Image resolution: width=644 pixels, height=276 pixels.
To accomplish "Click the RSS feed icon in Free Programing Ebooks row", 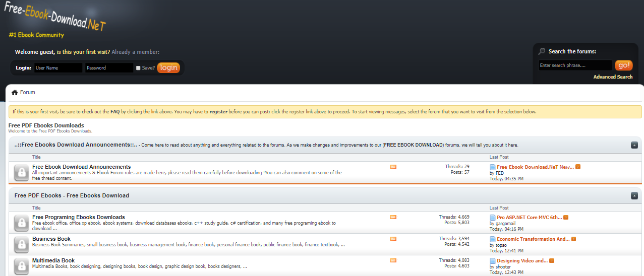I will [x=393, y=217].
